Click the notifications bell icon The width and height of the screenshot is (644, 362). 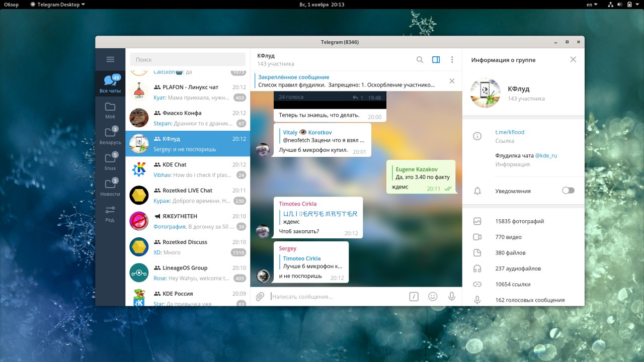[x=477, y=191]
